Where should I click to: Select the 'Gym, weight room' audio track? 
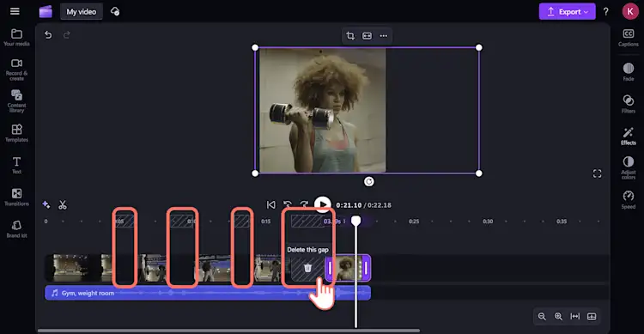click(x=208, y=293)
